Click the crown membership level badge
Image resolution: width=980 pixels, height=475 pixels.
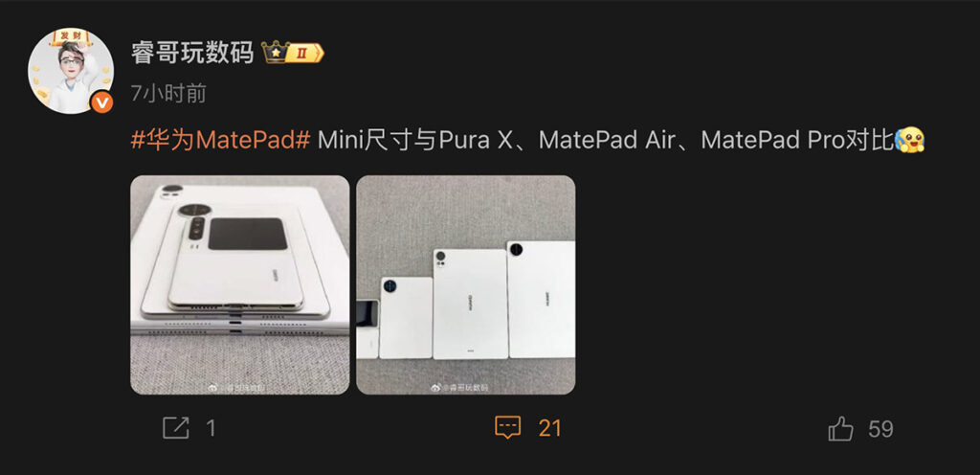pyautogui.click(x=293, y=53)
